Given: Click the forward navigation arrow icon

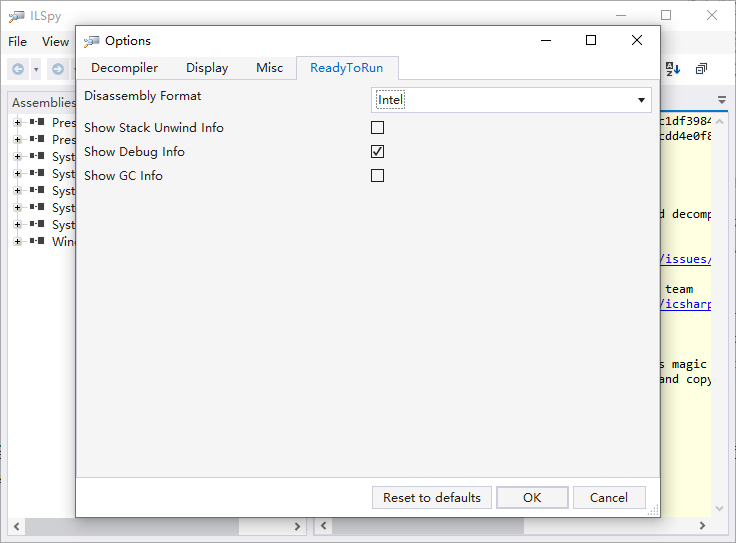Looking at the screenshot, I should coord(58,69).
